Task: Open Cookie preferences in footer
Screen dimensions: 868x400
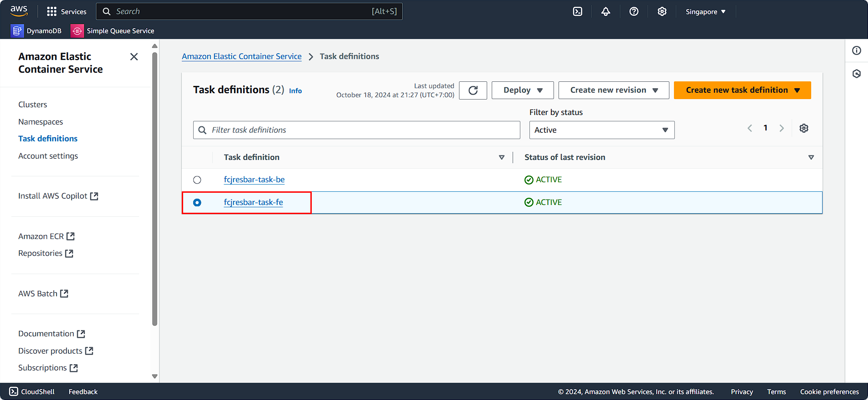Action: [829, 392]
